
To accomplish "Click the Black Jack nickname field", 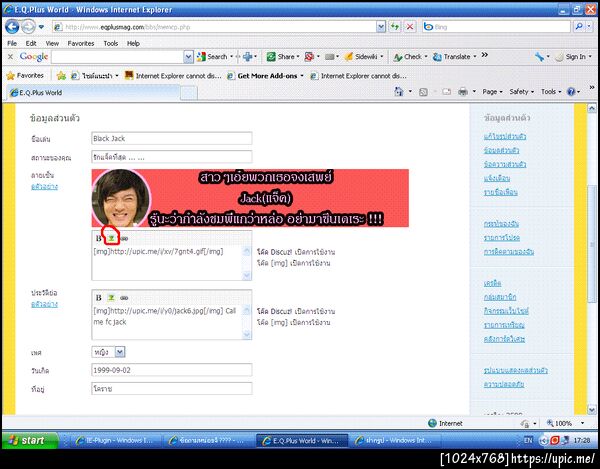I will pyautogui.click(x=172, y=138).
